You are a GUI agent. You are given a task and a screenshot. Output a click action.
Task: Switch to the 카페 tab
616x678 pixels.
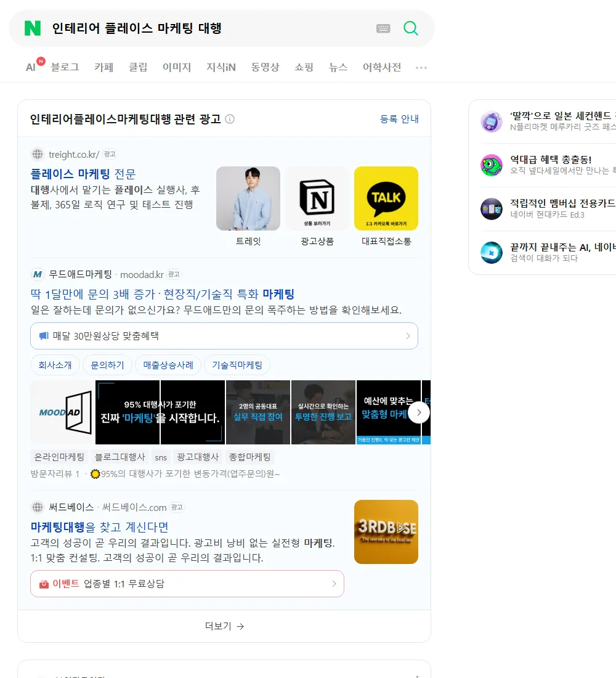click(x=103, y=67)
